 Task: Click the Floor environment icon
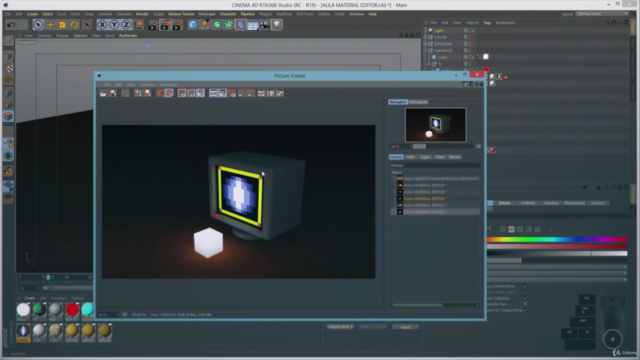pos(253,25)
